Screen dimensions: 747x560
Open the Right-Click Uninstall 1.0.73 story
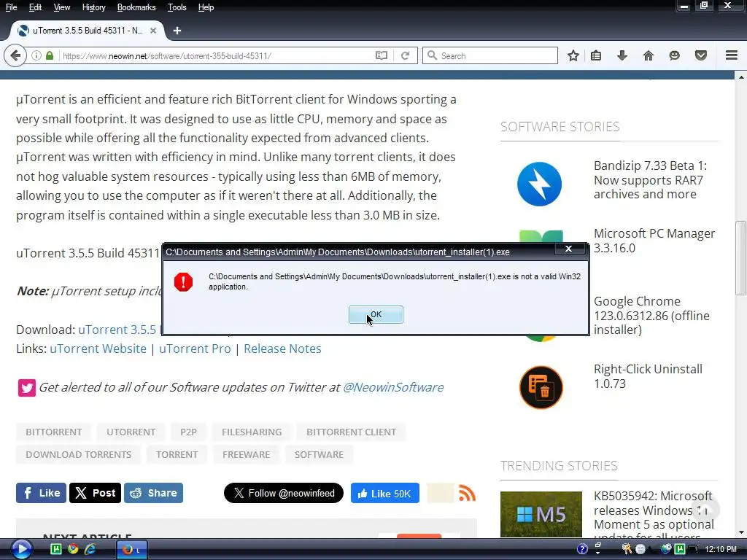[x=648, y=376]
